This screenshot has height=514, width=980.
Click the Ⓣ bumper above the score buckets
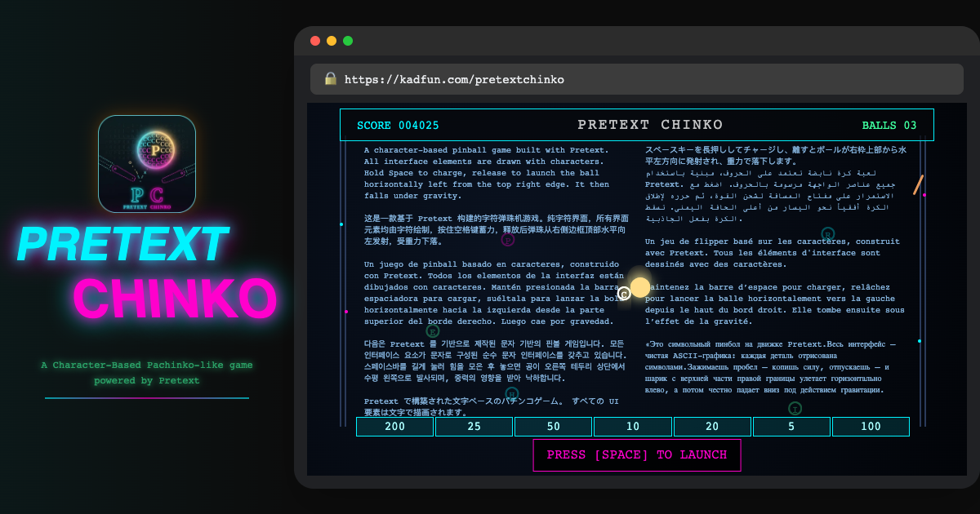tap(795, 408)
